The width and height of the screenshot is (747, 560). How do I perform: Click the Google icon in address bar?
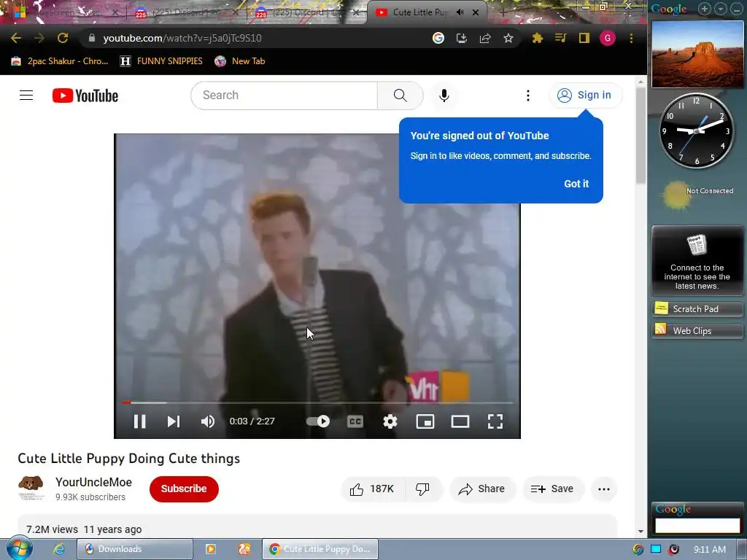[438, 38]
